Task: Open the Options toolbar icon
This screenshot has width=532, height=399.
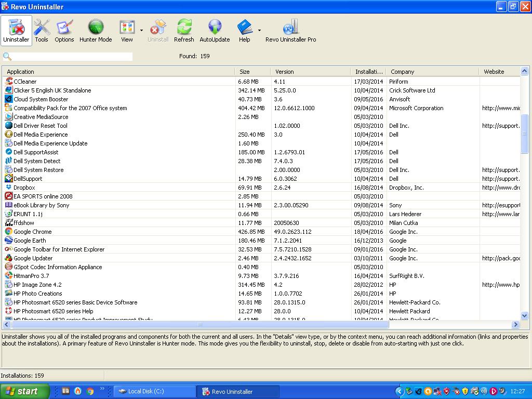Action: pos(64,31)
